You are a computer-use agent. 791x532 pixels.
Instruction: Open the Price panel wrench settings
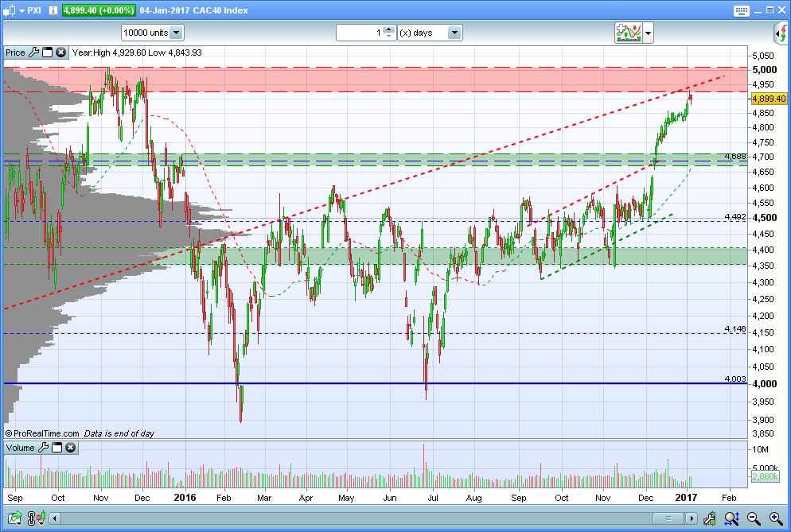click(x=33, y=52)
